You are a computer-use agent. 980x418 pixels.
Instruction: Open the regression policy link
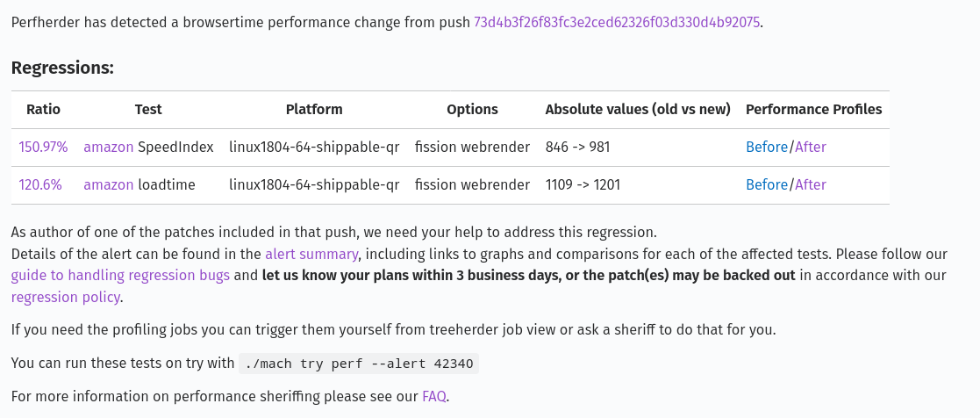click(66, 297)
